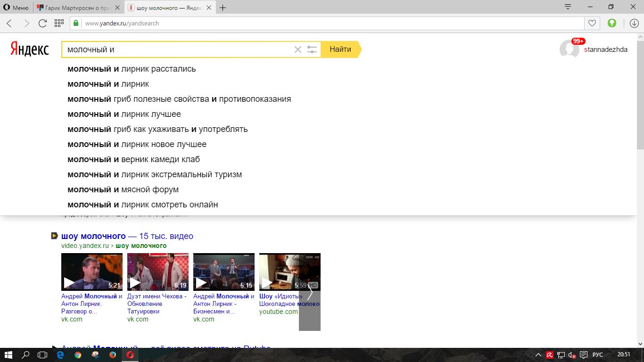Close the Гарик Мартиросян tab
Screen dimensions: 644x362
(x=117, y=8)
